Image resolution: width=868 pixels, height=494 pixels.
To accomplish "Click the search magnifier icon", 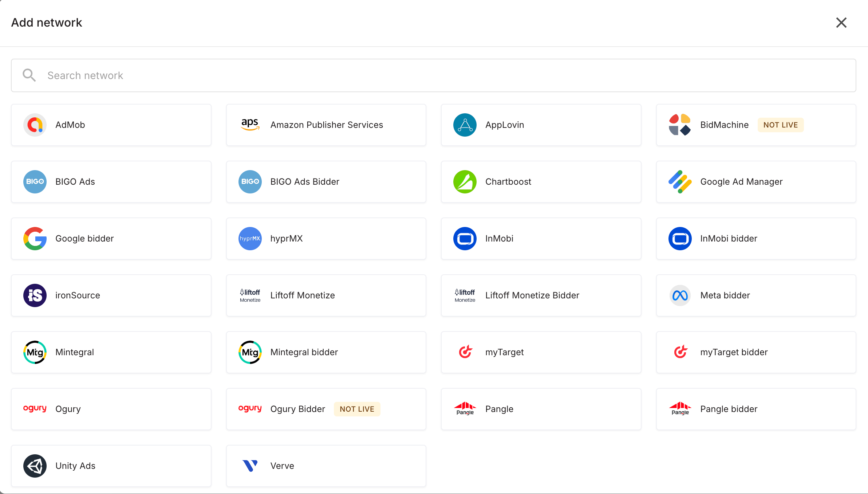I will (29, 75).
